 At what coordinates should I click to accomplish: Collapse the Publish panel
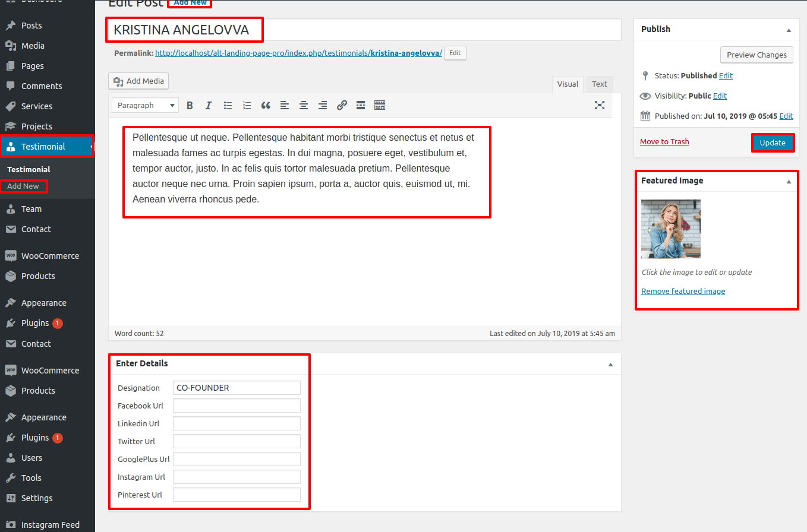click(789, 30)
